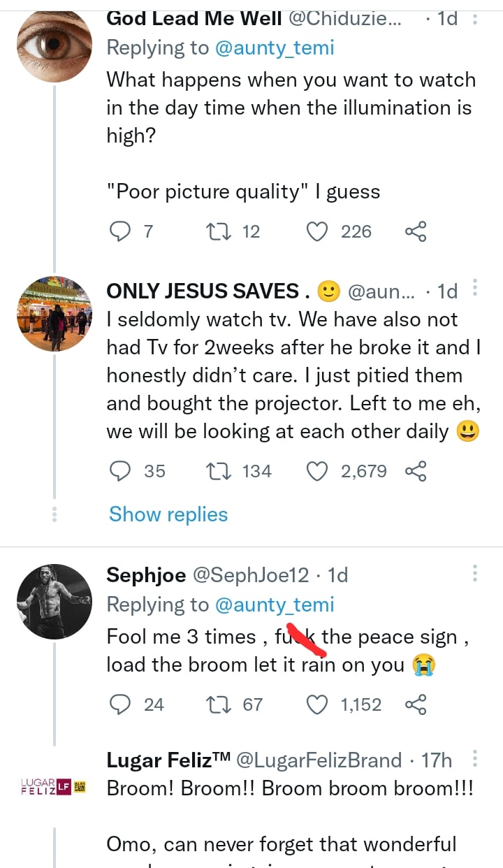Share the ONLY JESUS SAVES tweet
The height and width of the screenshot is (868, 503).
pyautogui.click(x=416, y=472)
